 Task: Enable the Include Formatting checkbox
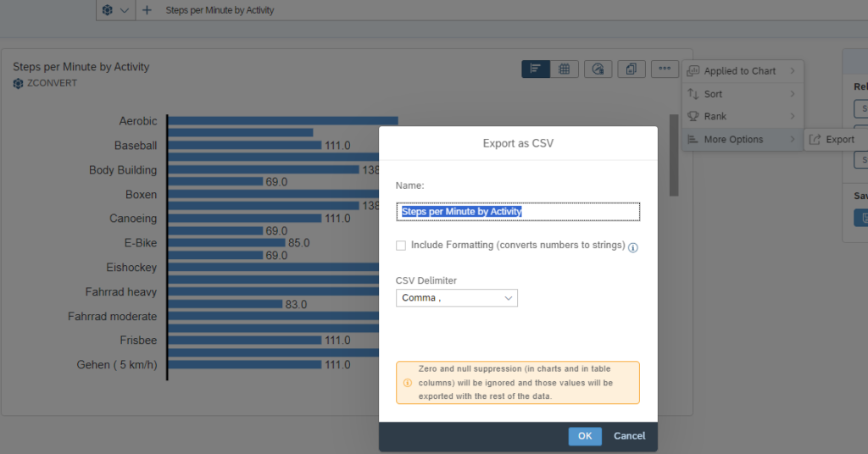pyautogui.click(x=401, y=246)
